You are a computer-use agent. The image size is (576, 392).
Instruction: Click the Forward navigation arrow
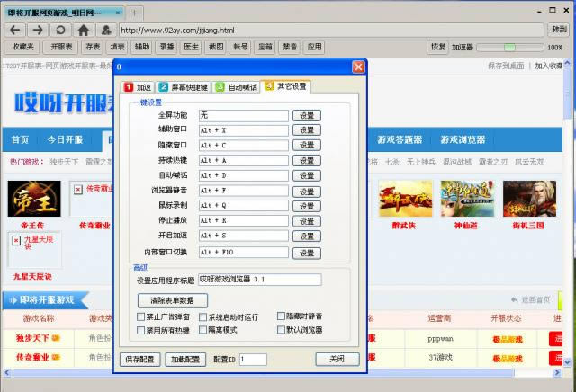pos(40,30)
